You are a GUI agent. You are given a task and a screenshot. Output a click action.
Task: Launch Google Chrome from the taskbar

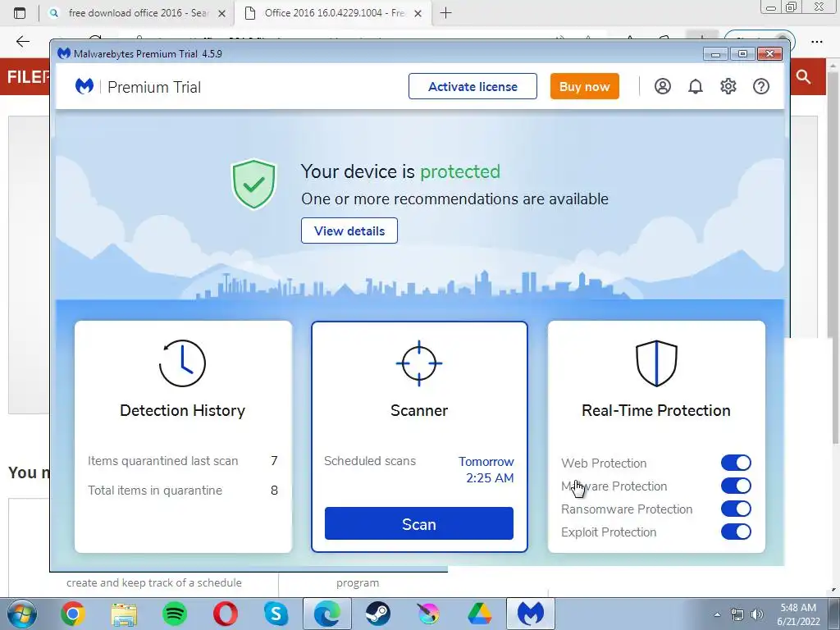73,614
